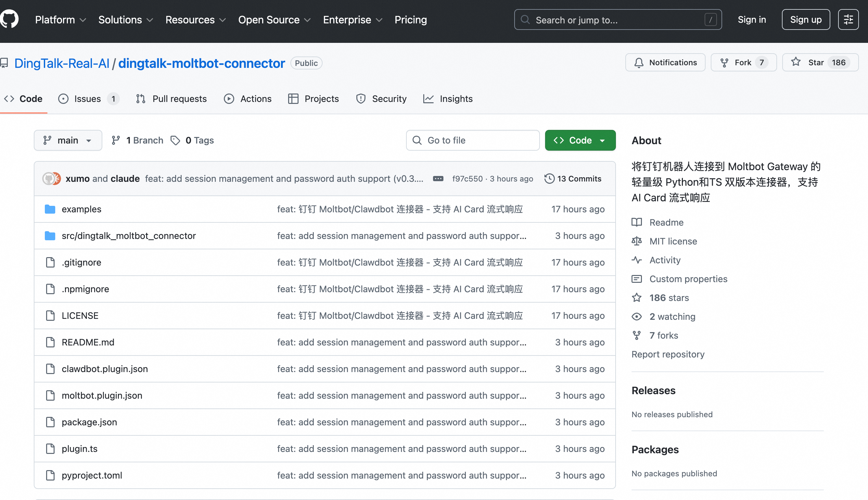Open the commit history clock icon
Image resolution: width=868 pixels, height=500 pixels.
coord(549,179)
